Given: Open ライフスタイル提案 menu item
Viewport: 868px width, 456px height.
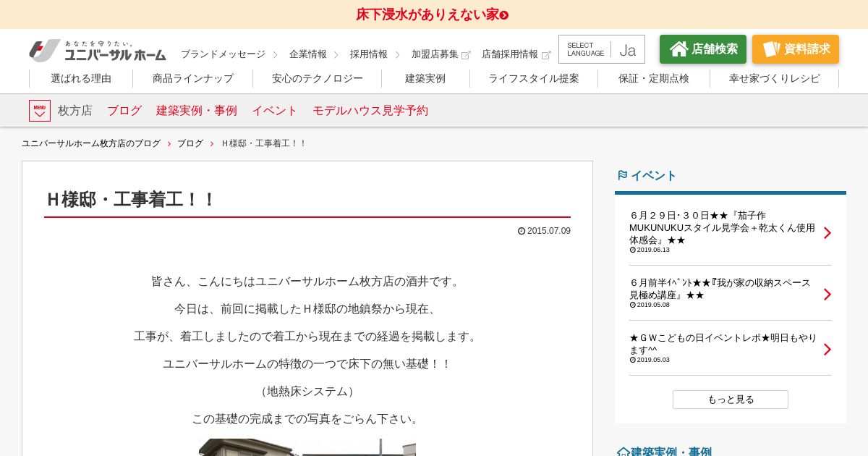Looking at the screenshot, I should [x=534, y=78].
